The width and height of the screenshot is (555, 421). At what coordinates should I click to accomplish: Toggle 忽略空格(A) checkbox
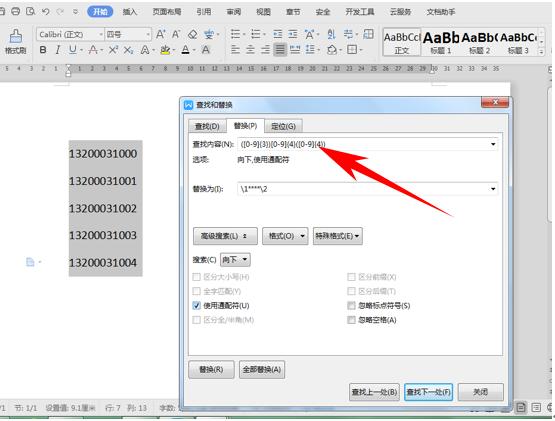(x=351, y=320)
